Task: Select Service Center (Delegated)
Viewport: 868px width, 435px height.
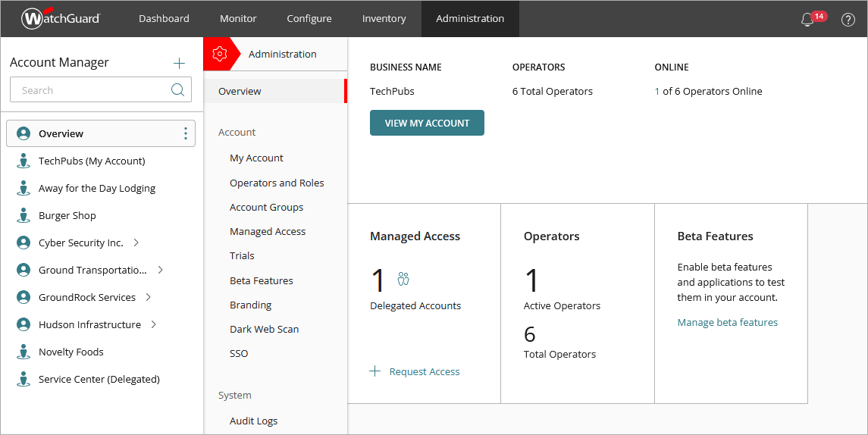Action: [99, 379]
